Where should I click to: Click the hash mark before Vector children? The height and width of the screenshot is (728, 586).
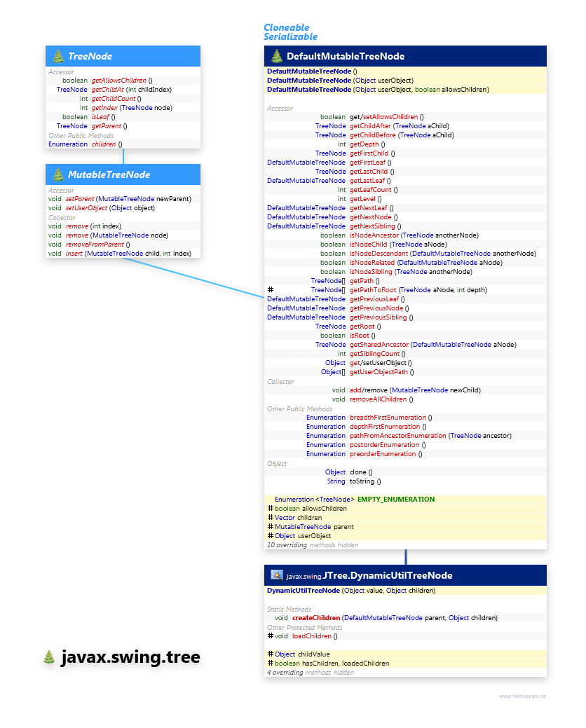coord(271,518)
